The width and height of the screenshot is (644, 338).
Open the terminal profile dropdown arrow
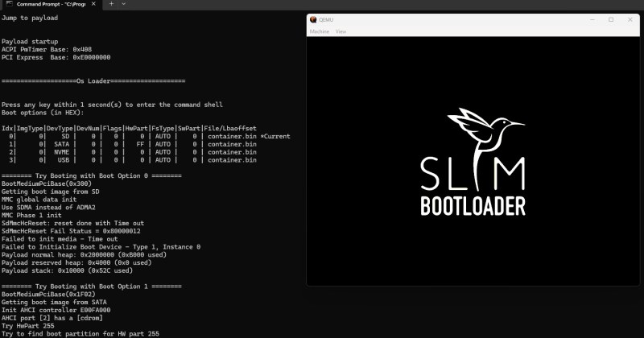pos(123,4)
